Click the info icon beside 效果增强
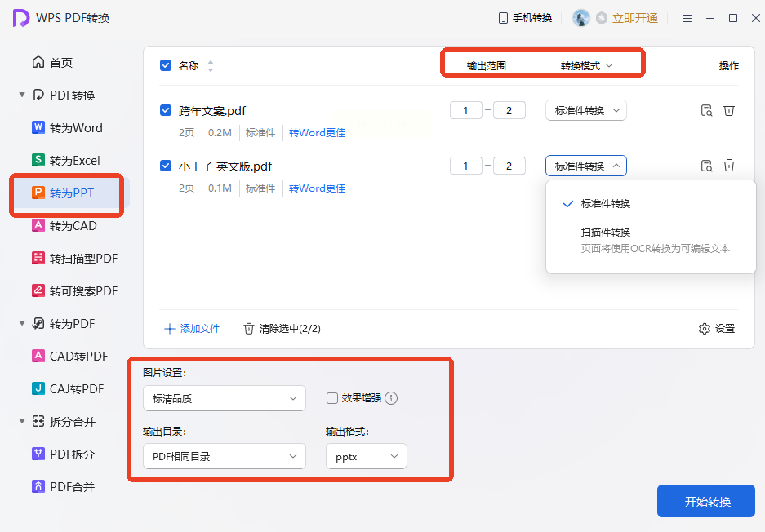This screenshot has width=765, height=532. coord(391,398)
